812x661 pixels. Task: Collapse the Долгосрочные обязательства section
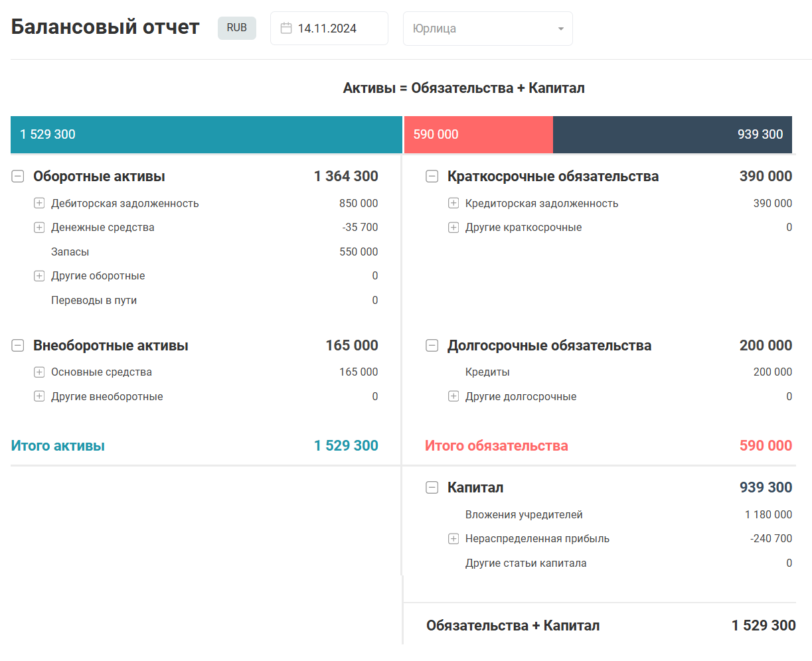pyautogui.click(x=432, y=345)
